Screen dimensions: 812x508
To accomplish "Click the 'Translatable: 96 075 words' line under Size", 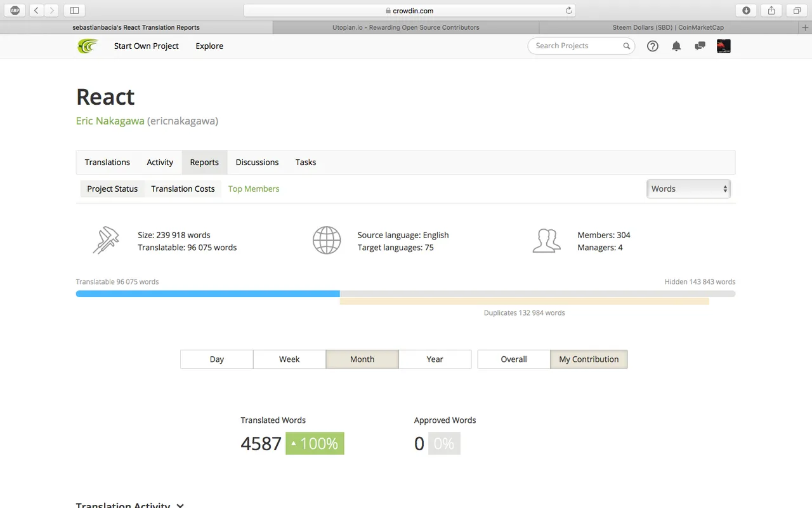I will point(187,248).
